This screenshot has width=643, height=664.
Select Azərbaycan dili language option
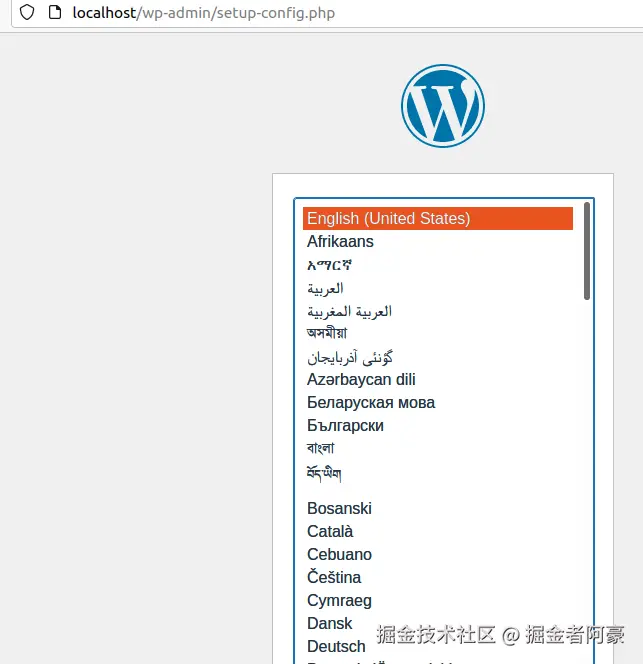pyautogui.click(x=438, y=379)
